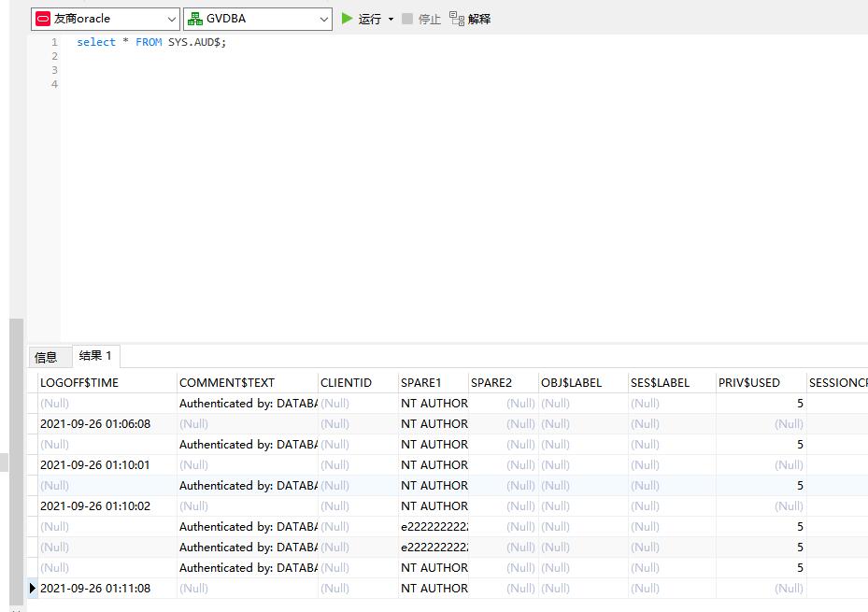The image size is (868, 612).
Task: Open the Run options dropdown arrow
Action: pyautogui.click(x=391, y=19)
